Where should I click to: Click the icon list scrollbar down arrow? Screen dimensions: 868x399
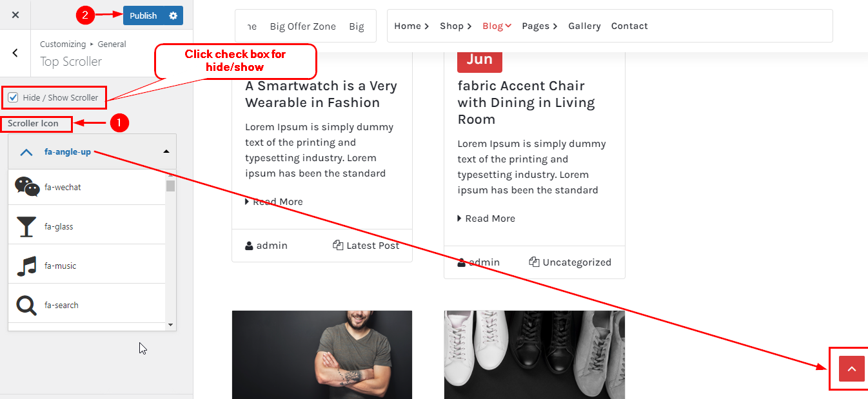pos(170,326)
